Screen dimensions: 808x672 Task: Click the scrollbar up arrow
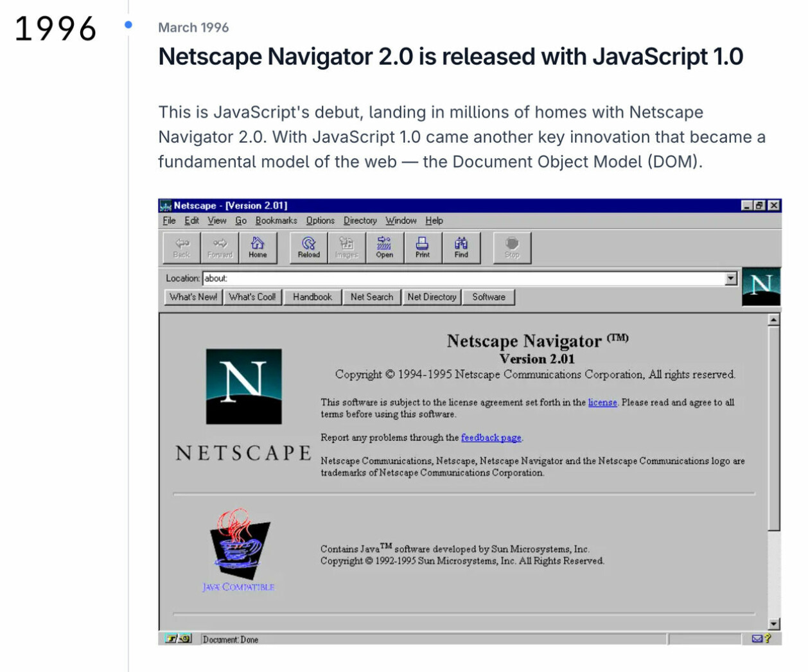(774, 320)
